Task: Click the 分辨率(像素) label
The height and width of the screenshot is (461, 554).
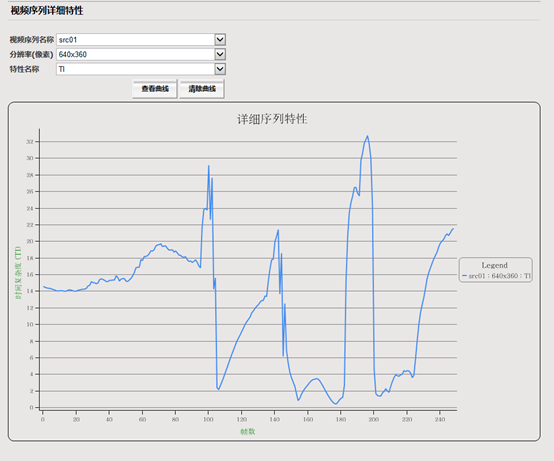Action: coord(31,54)
